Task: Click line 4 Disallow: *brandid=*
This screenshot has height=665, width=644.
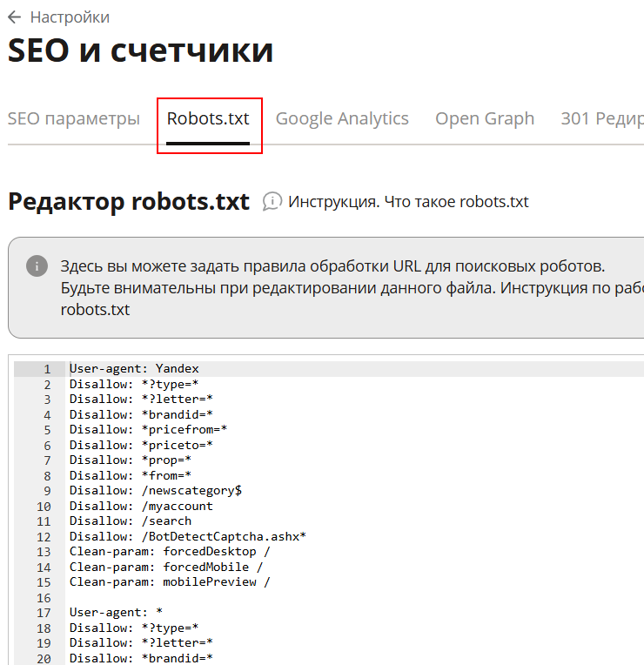Action: click(141, 414)
